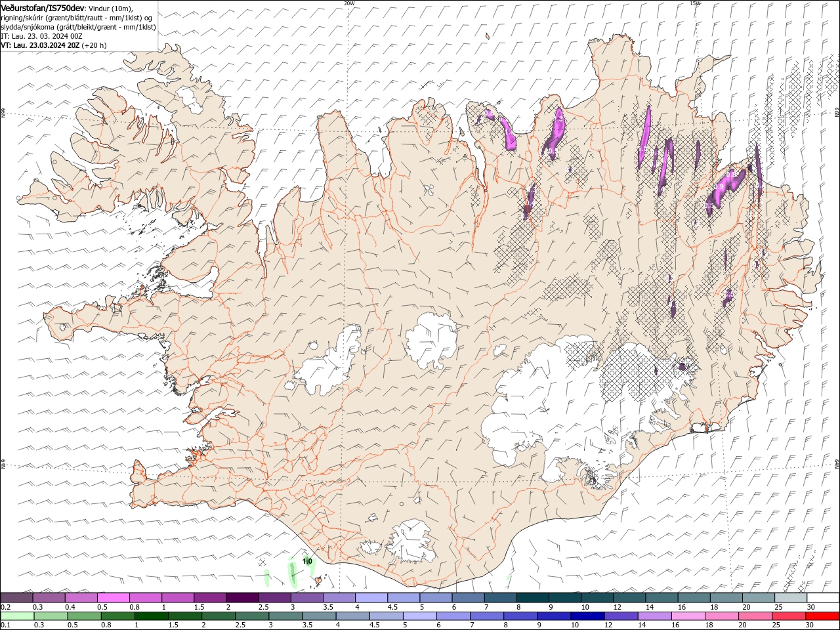Select the rain legend swatch between 2.5 and 3

click(x=252, y=616)
